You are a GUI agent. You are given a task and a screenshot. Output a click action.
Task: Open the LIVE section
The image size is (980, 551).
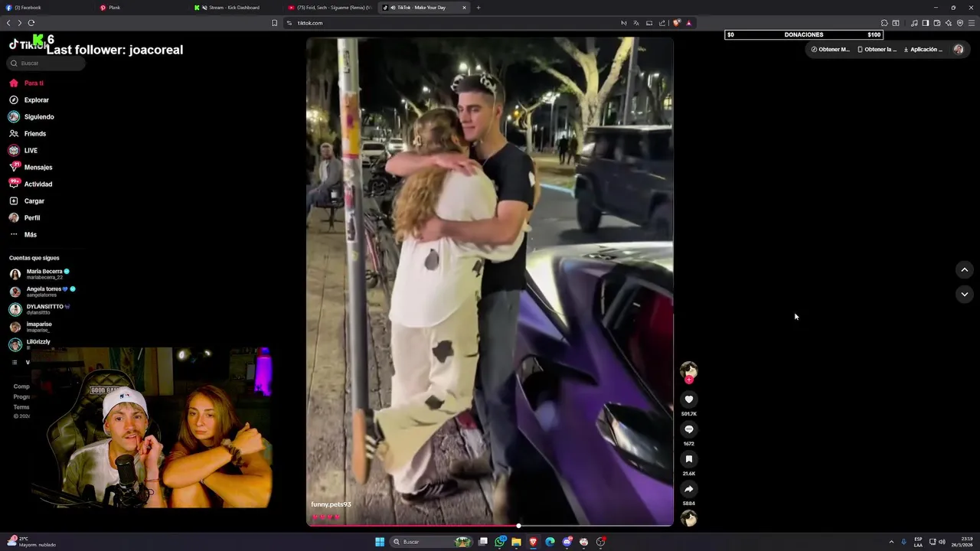[x=23, y=150]
